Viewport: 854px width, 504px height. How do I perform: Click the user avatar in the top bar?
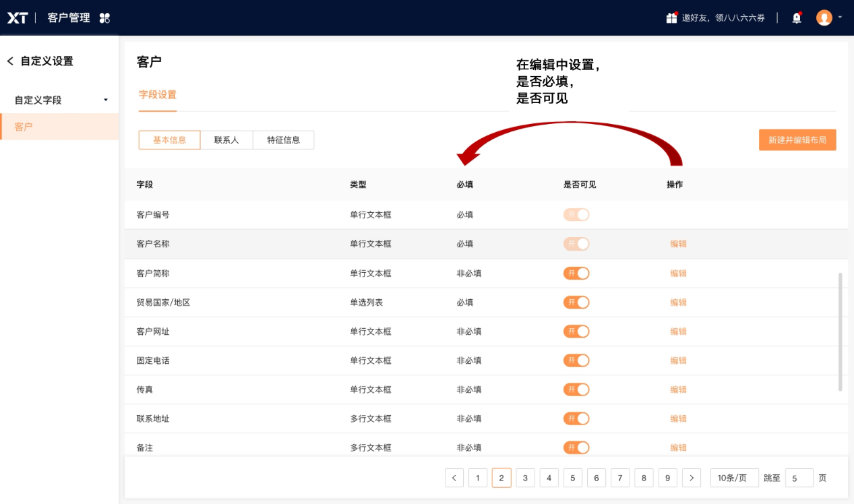pos(823,18)
